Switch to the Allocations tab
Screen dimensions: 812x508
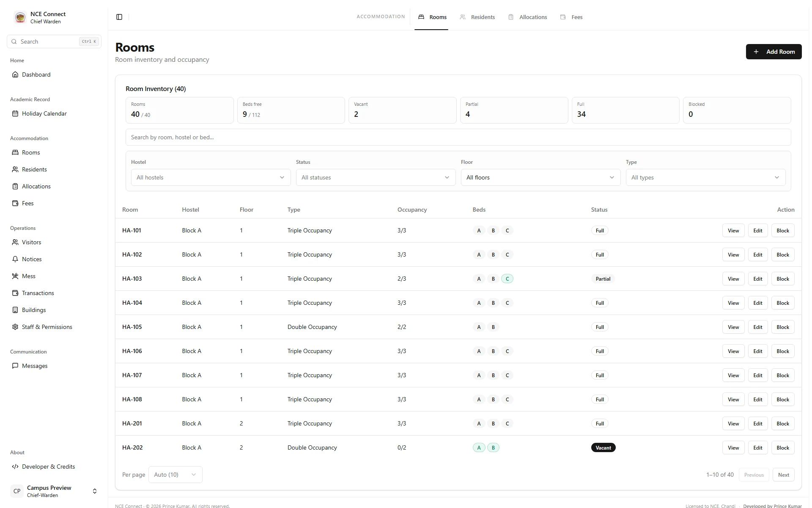pyautogui.click(x=528, y=17)
